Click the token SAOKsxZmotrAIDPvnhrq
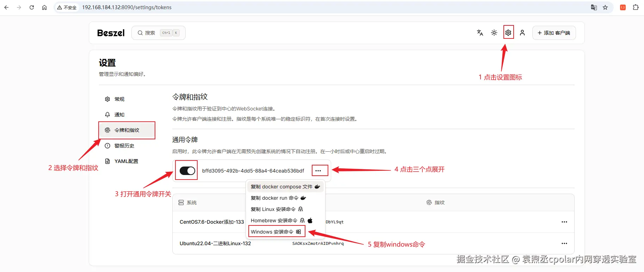The image size is (644, 272). (x=318, y=243)
